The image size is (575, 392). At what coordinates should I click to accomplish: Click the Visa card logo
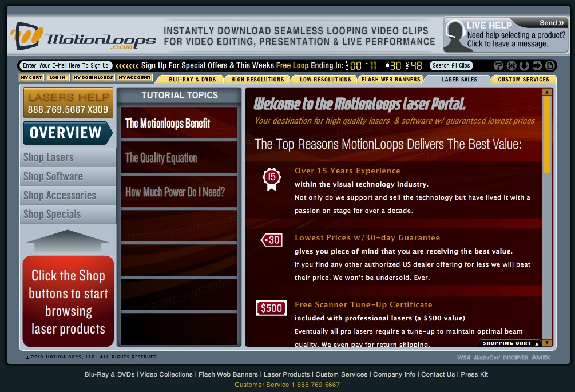pyautogui.click(x=463, y=358)
